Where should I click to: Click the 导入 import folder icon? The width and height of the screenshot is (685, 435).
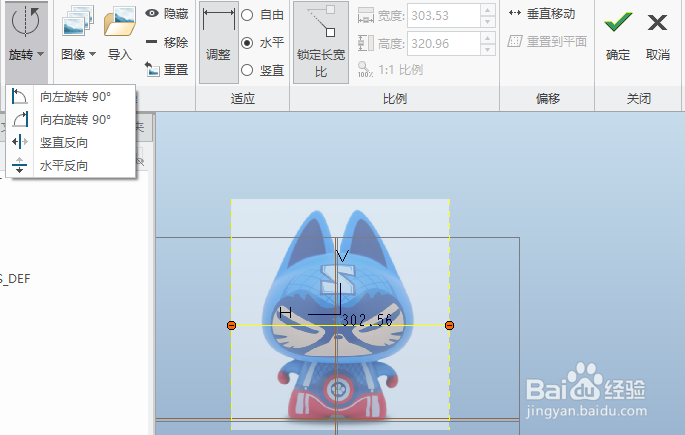point(120,21)
